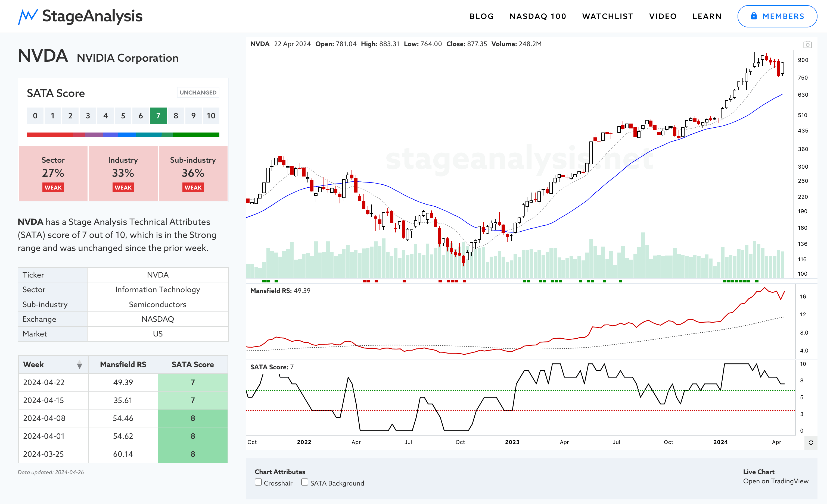Click the Members button
This screenshot has width=827, height=504.
777,16
